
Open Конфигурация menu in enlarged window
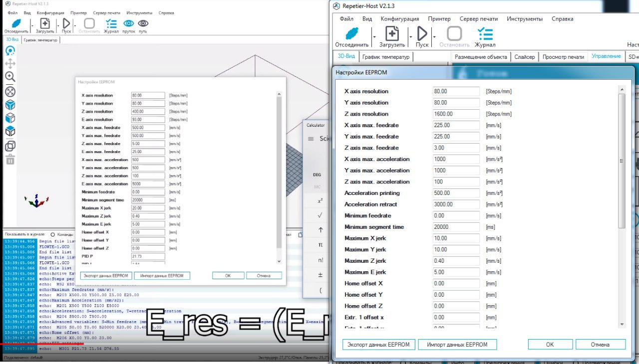(400, 19)
